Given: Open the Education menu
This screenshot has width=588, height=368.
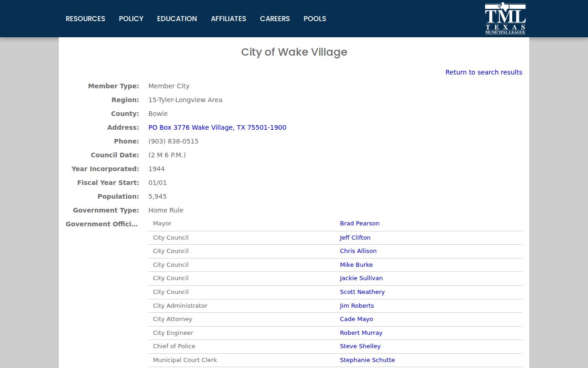Looking at the screenshot, I should [x=177, y=19].
